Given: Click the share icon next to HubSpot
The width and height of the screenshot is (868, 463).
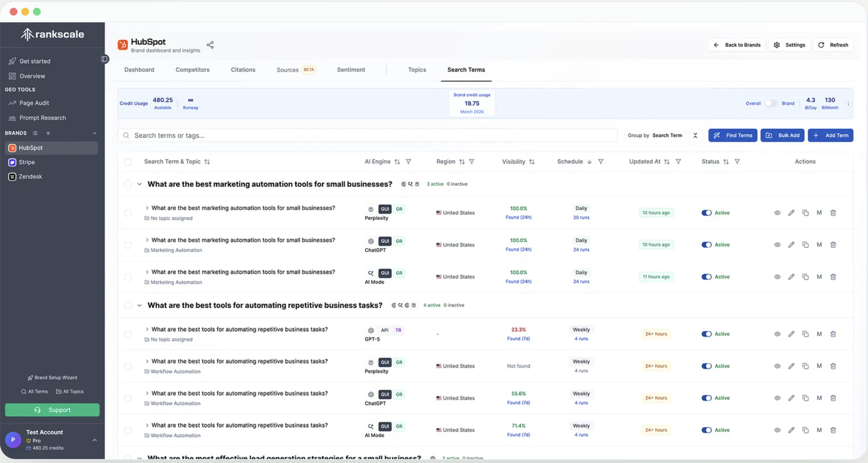Looking at the screenshot, I should 210,45.
